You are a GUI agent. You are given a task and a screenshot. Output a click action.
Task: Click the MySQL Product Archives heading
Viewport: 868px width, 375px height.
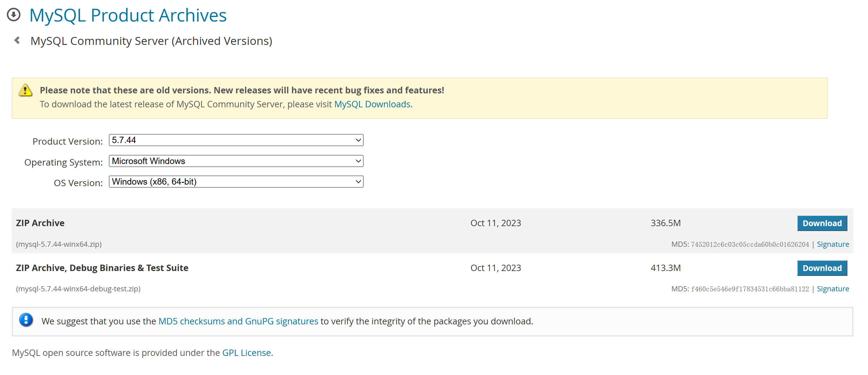(x=128, y=15)
